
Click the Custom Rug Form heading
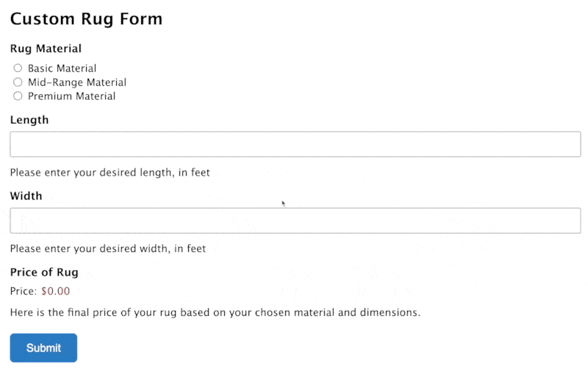pos(86,19)
